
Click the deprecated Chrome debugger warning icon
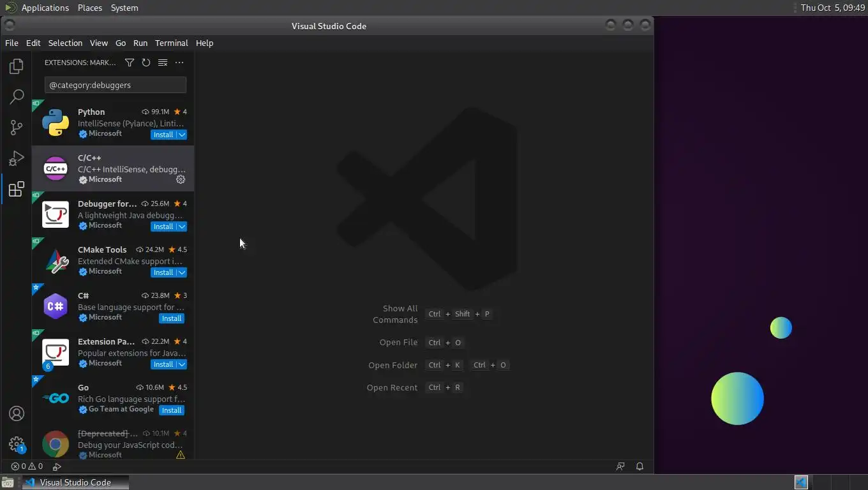181,455
